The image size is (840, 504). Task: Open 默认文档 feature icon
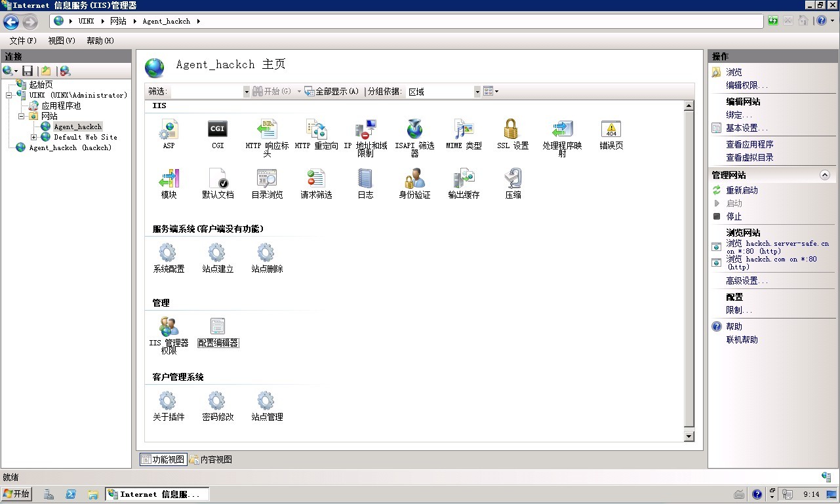218,178
